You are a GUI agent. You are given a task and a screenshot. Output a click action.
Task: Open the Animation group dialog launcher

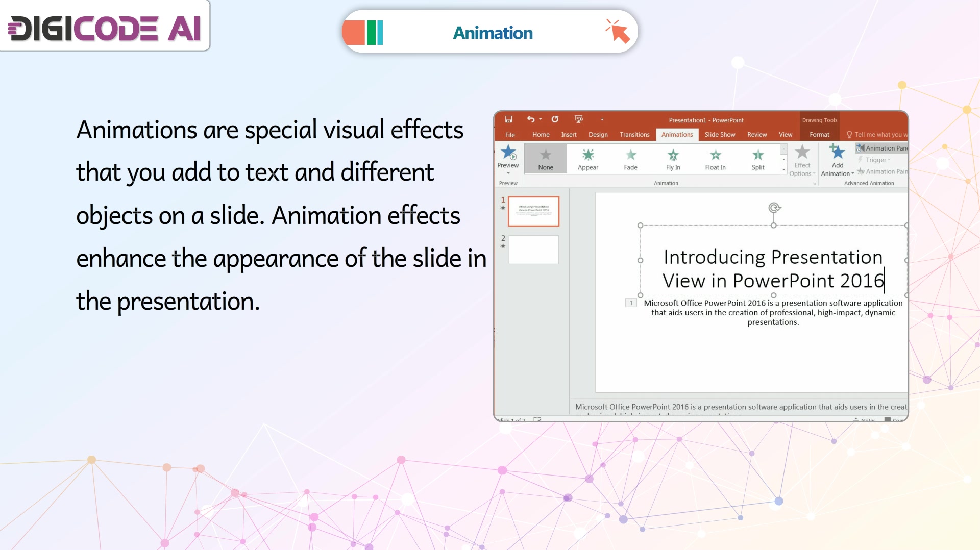click(x=814, y=183)
